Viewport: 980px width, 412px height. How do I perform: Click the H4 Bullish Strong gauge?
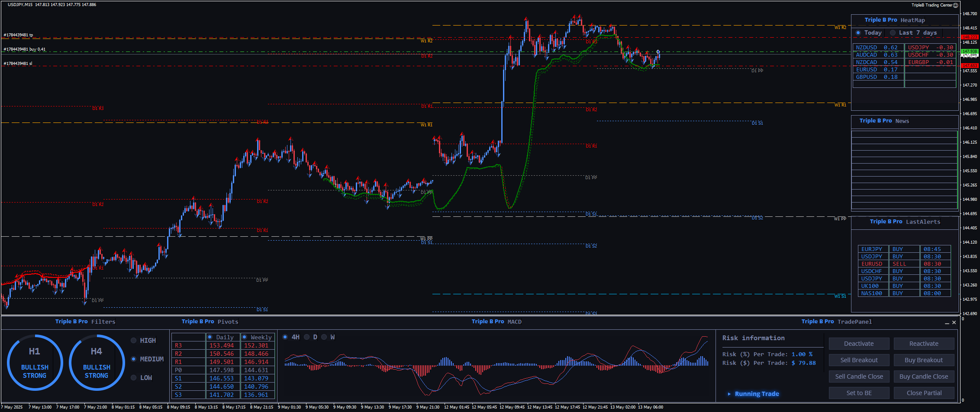coord(97,362)
